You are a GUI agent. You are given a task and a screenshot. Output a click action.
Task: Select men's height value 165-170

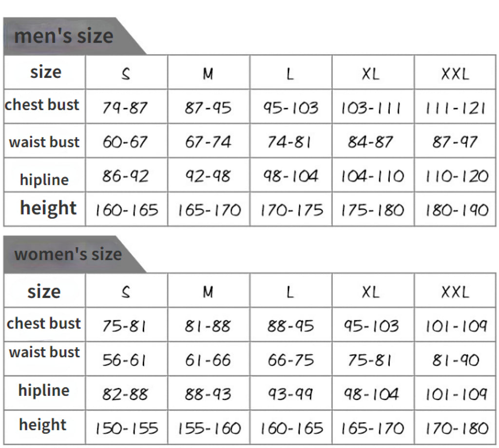click(x=209, y=210)
